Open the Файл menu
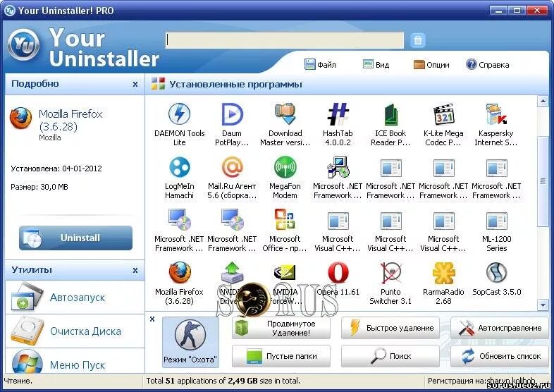The image size is (554, 392). pyautogui.click(x=320, y=65)
